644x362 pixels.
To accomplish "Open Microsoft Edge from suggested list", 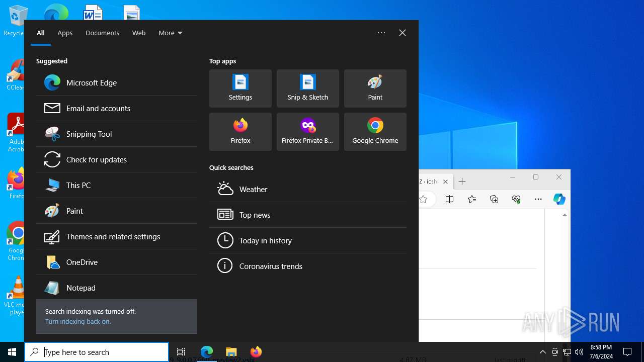I will pyautogui.click(x=117, y=82).
